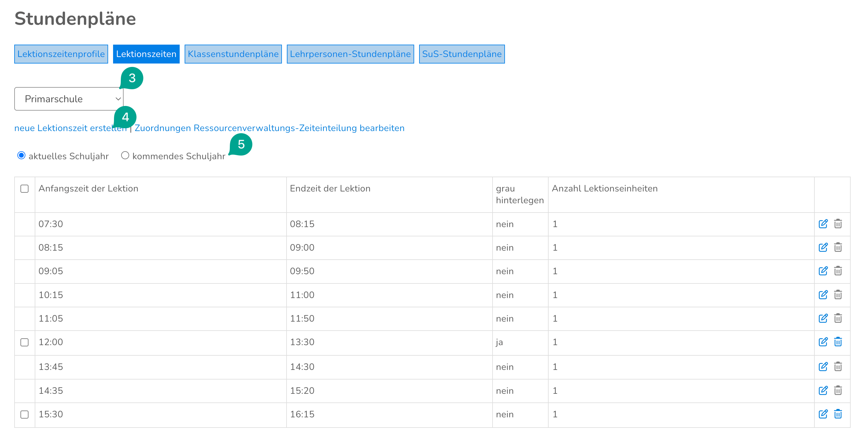Open the Primarschule dropdown
868x448 pixels.
[x=69, y=99]
